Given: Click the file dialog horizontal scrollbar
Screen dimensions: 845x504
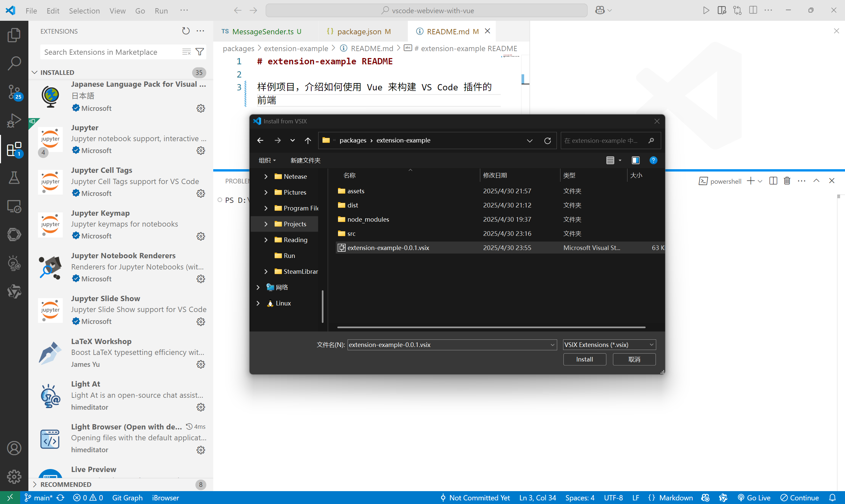Looking at the screenshot, I should coord(491,328).
